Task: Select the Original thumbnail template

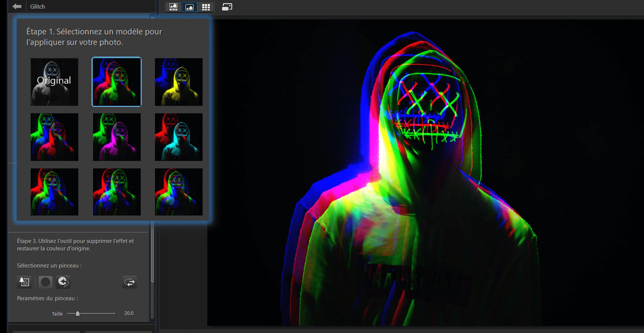Action: coord(54,82)
